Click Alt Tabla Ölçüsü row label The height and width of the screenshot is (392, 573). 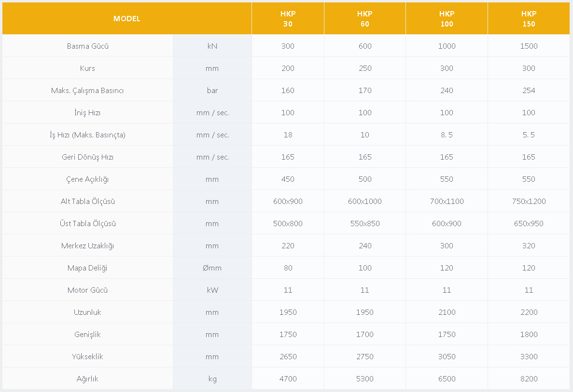point(88,202)
